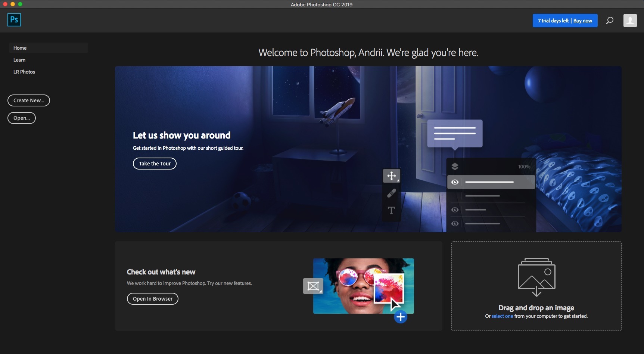Click the Take the Tour button
Image resolution: width=644 pixels, height=354 pixels.
[155, 164]
